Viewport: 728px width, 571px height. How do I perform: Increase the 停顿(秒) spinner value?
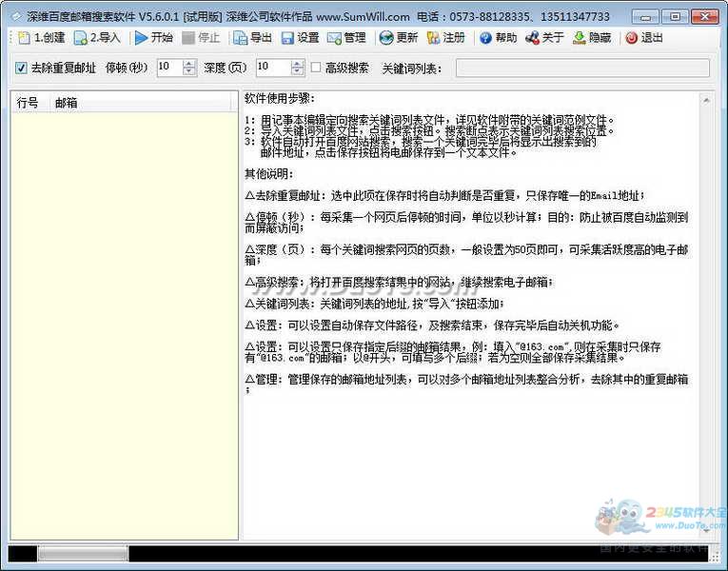(x=188, y=64)
